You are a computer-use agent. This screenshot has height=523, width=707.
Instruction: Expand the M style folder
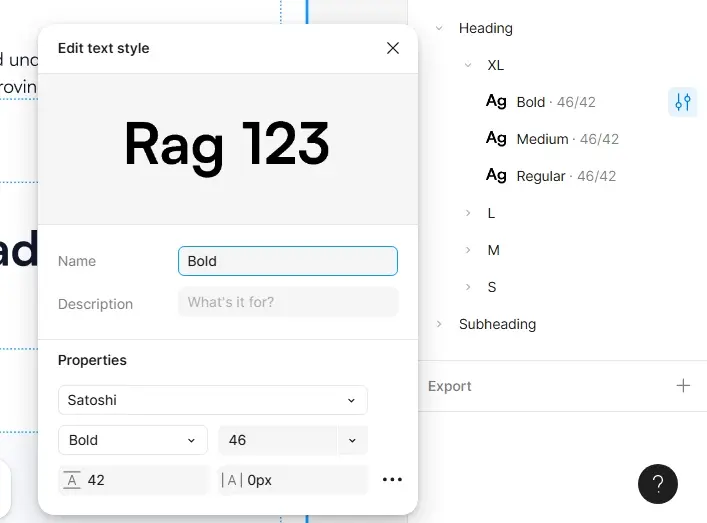(468, 250)
